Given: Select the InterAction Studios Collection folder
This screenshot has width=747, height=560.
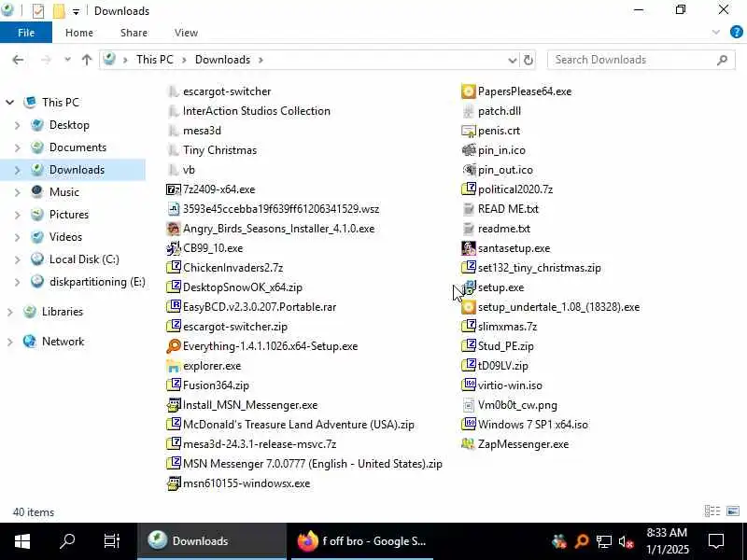Looking at the screenshot, I should pyautogui.click(x=256, y=111).
